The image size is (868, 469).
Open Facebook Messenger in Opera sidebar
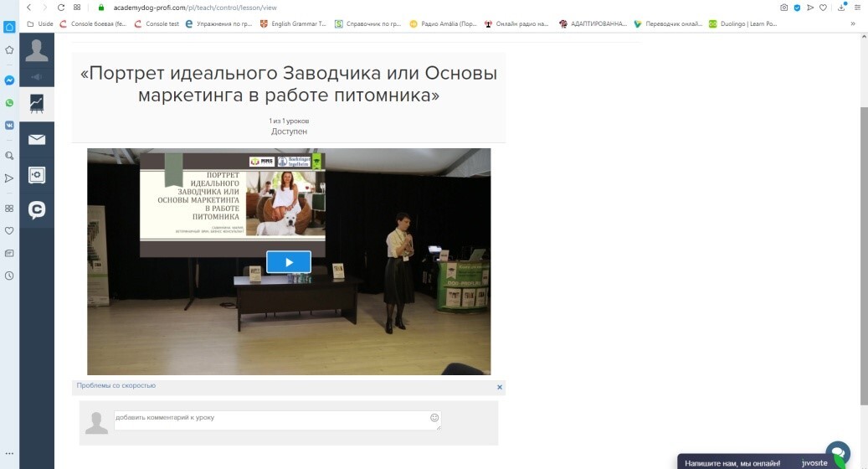(x=9, y=80)
